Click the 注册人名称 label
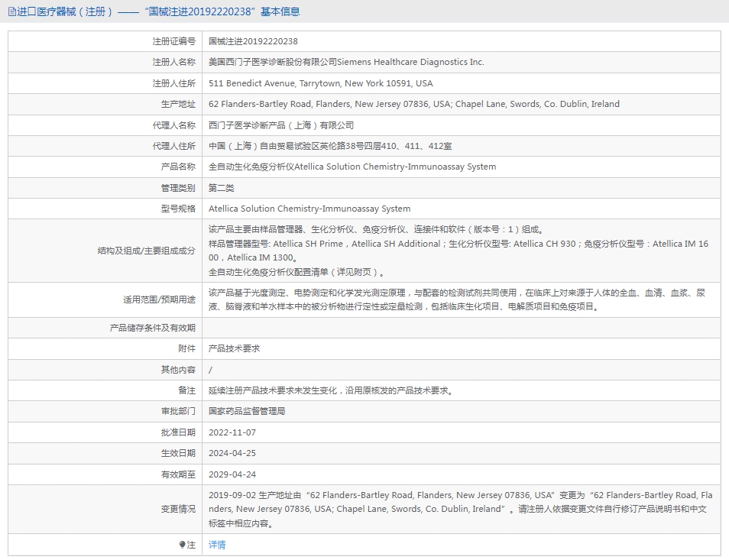This screenshot has width=729, height=560. point(174,62)
